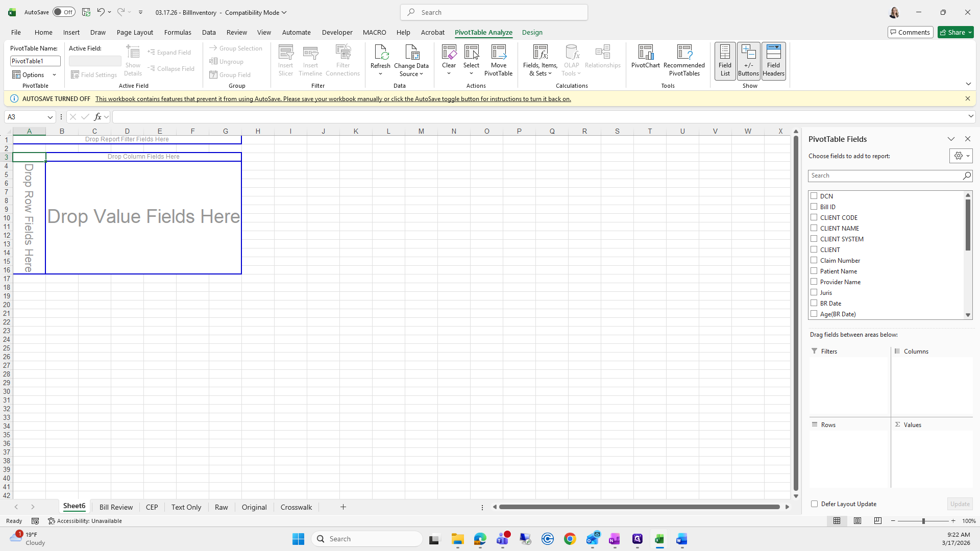Switch to Page Break Preview view
Screen dimensions: 980x551
[877, 521]
